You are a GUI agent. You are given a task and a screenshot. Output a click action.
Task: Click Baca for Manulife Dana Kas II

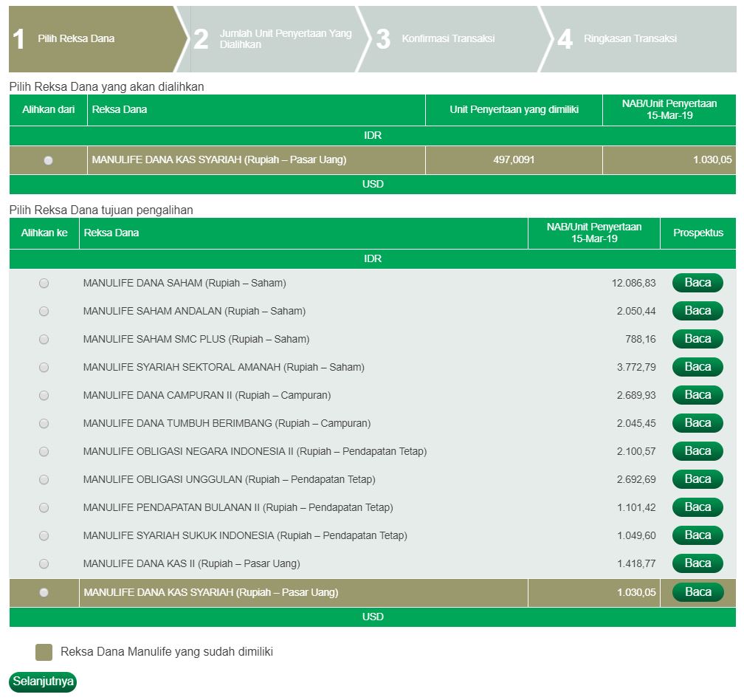point(697,563)
